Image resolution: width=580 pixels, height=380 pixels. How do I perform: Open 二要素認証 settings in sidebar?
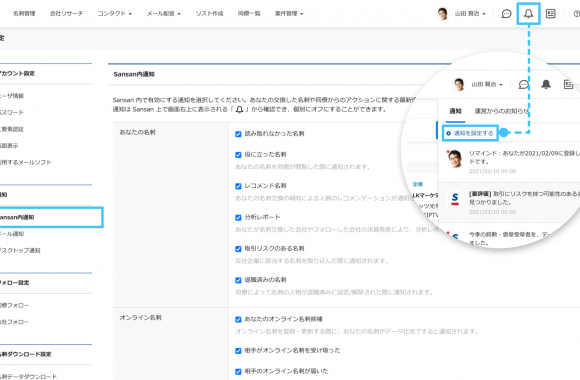[12, 129]
